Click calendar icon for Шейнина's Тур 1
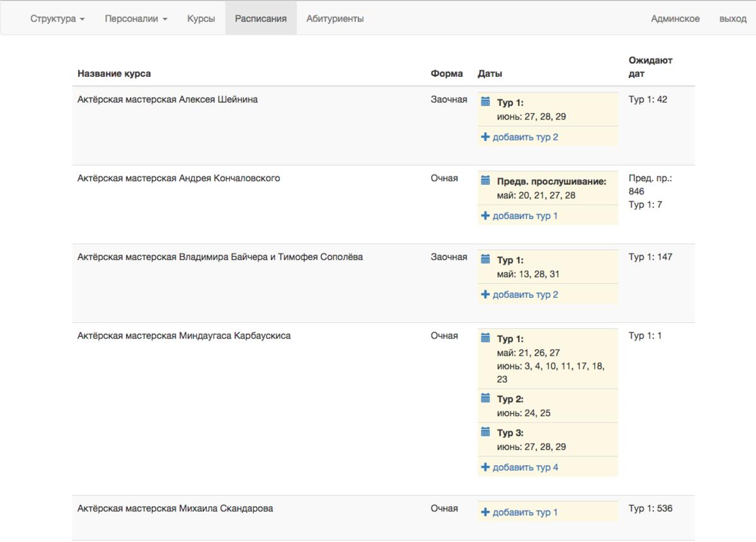Viewport: 756px width, 542px height. pyautogui.click(x=485, y=102)
